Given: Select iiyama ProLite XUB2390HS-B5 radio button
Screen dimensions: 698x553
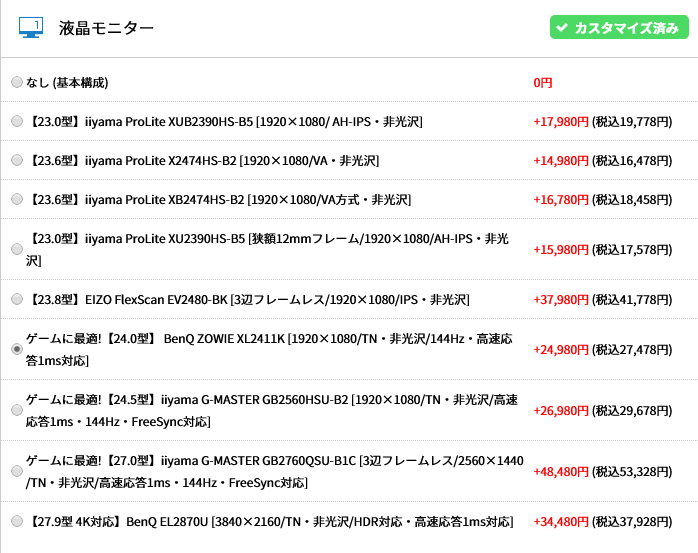Looking at the screenshot, I should (16, 121).
